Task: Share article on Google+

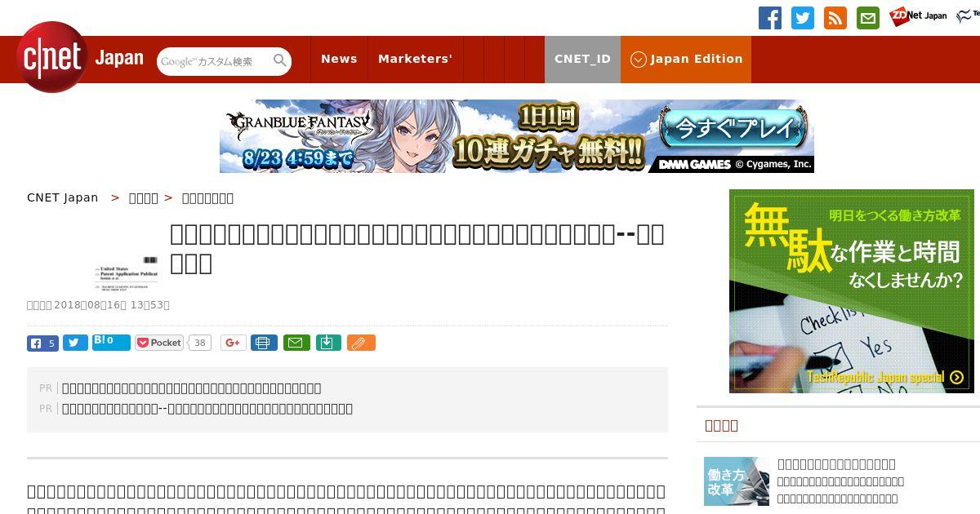Action: click(233, 343)
